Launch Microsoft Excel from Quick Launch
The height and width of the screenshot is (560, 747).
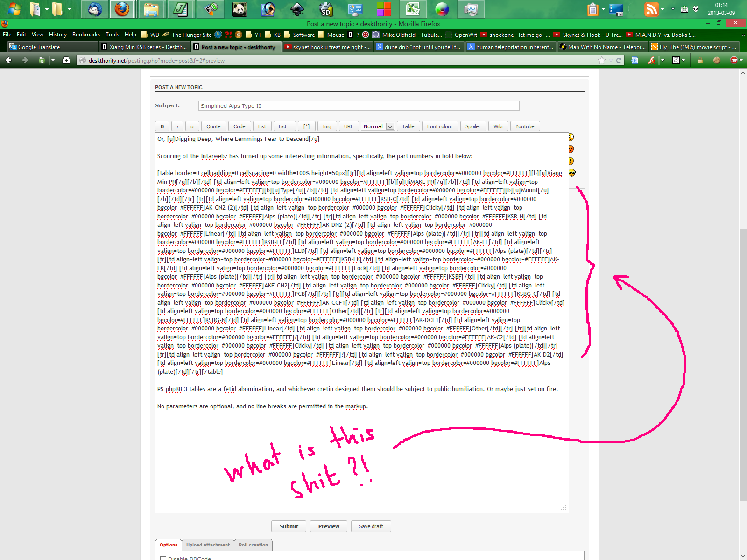(413, 9)
